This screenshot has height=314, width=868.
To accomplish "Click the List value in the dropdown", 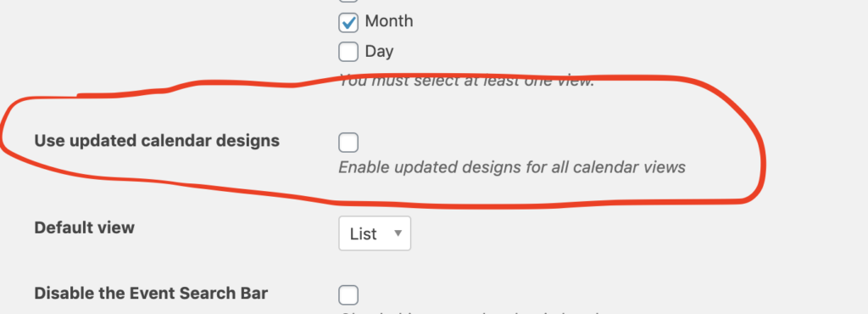I will 363,233.
